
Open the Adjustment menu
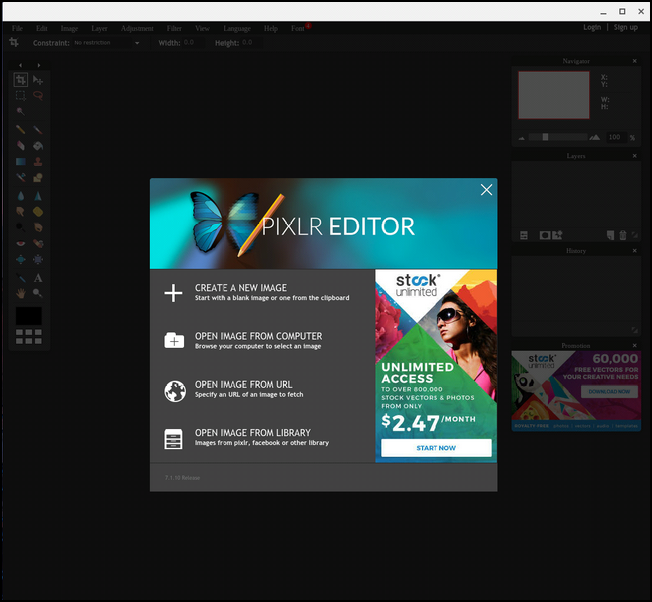tap(137, 28)
